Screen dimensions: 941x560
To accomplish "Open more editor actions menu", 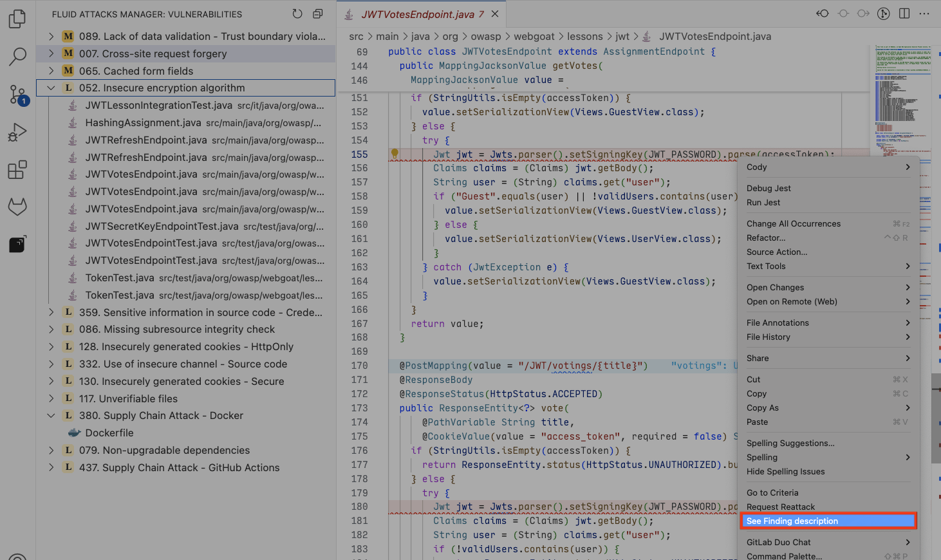I will tap(924, 14).
